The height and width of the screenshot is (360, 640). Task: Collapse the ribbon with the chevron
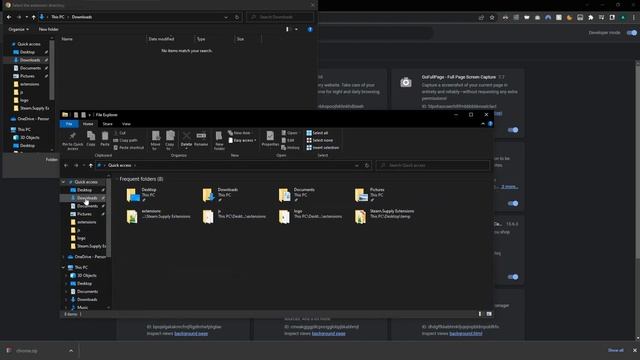(483, 124)
